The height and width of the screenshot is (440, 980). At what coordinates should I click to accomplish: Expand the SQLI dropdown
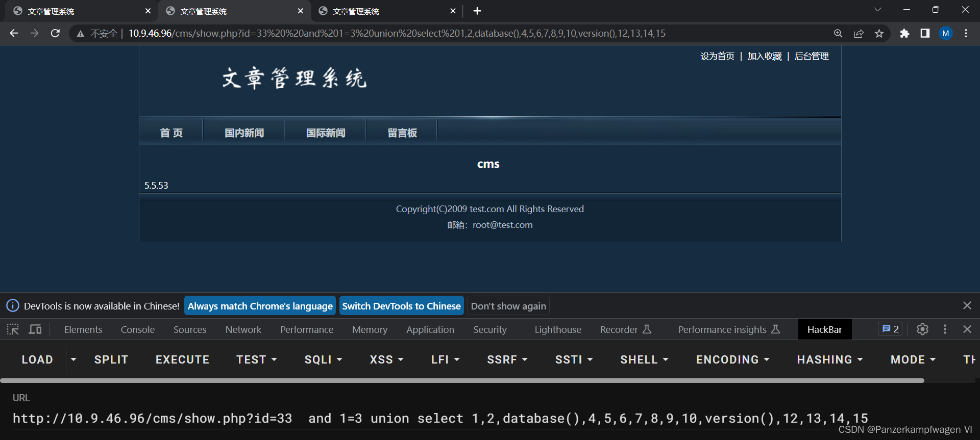pos(323,359)
